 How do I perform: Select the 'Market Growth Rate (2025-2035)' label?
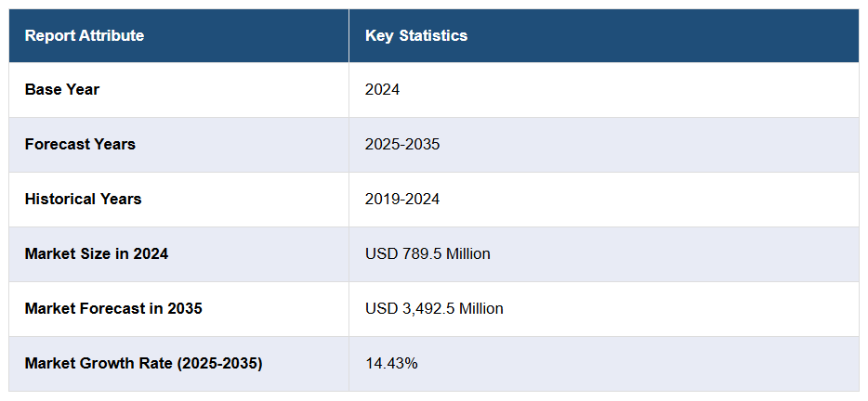coord(143,363)
